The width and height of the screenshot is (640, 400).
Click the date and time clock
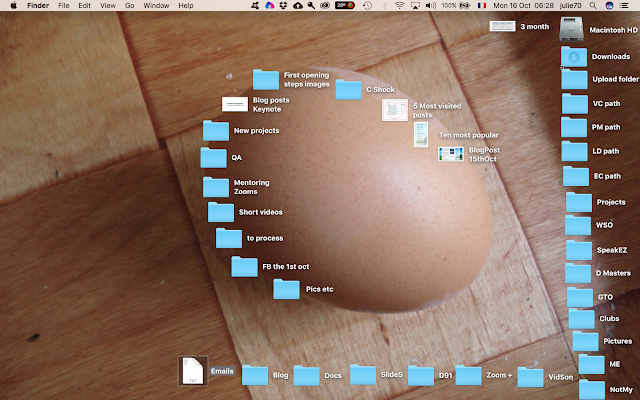(523, 5)
